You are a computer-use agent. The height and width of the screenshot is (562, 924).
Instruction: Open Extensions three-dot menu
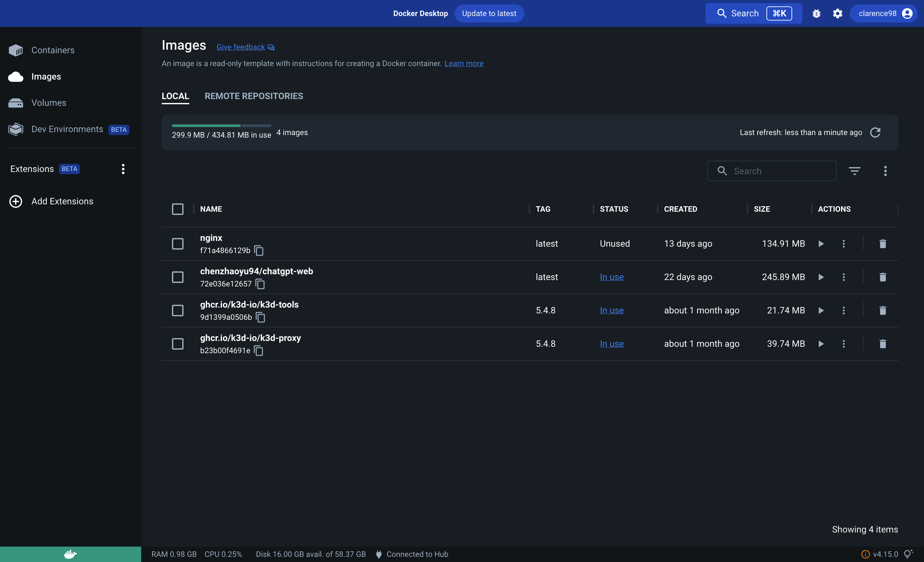[x=123, y=169]
